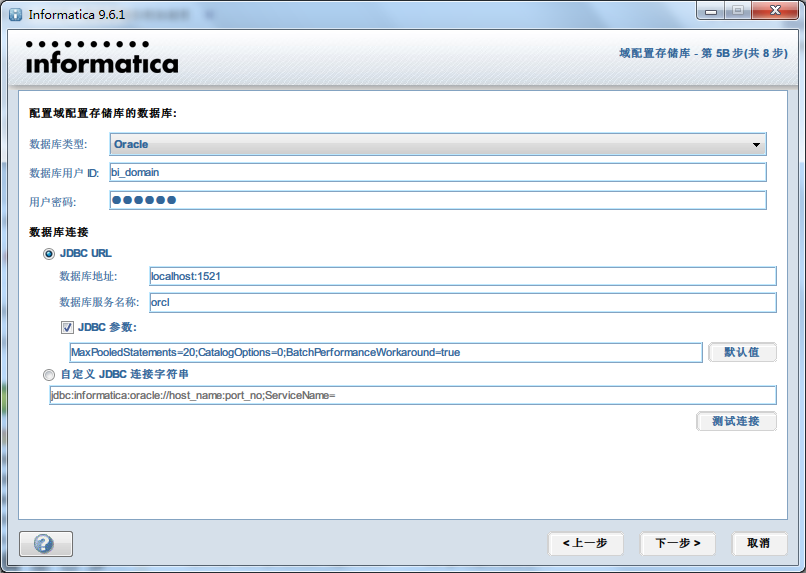Click the 数据库服务名称 field with orcl

tap(463, 302)
